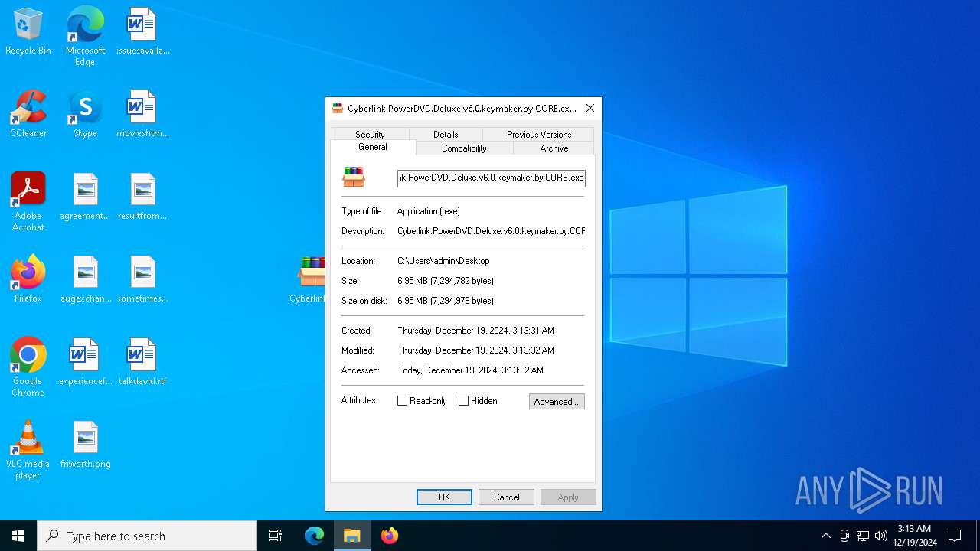Click the Created date value

click(475, 331)
